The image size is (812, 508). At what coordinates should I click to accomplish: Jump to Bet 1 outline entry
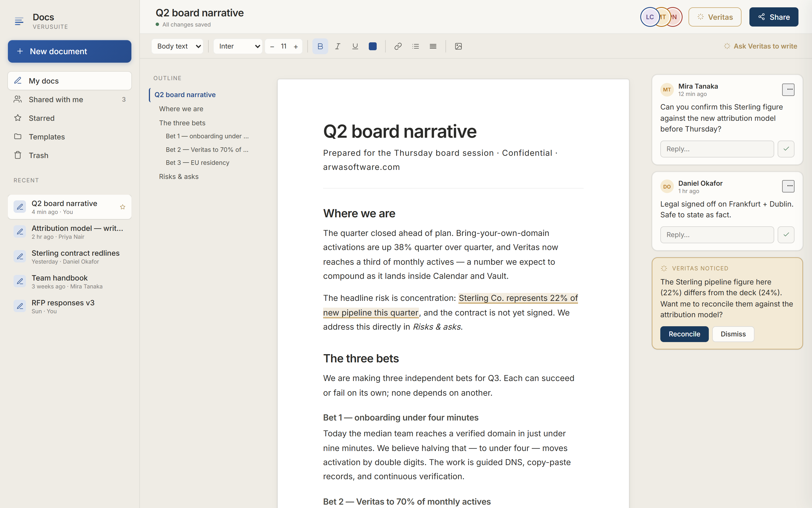[207, 136]
